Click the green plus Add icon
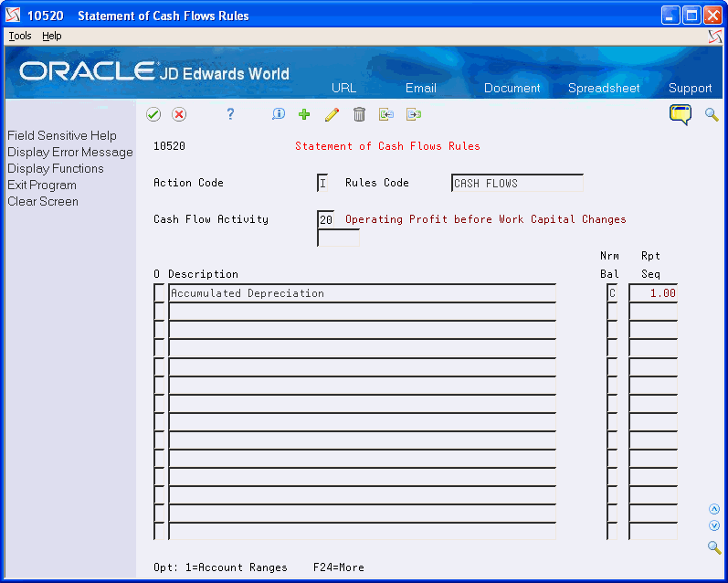 click(304, 114)
